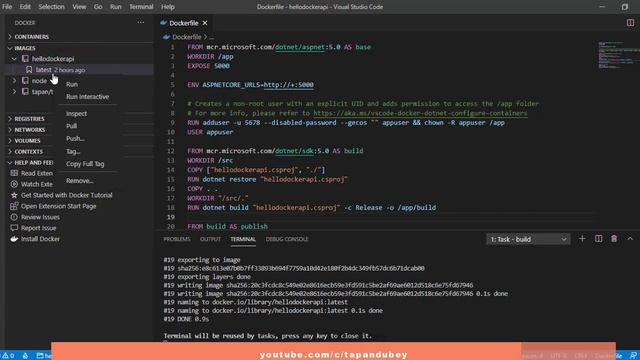Image resolution: width=640 pixels, height=360 pixels.
Task: Click the Read Extension book icon
Action: [14, 173]
